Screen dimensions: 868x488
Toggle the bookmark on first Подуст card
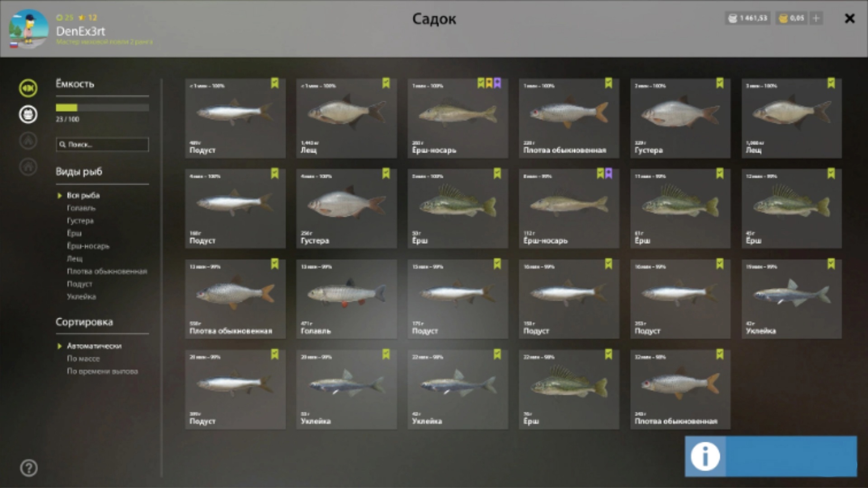point(275,83)
